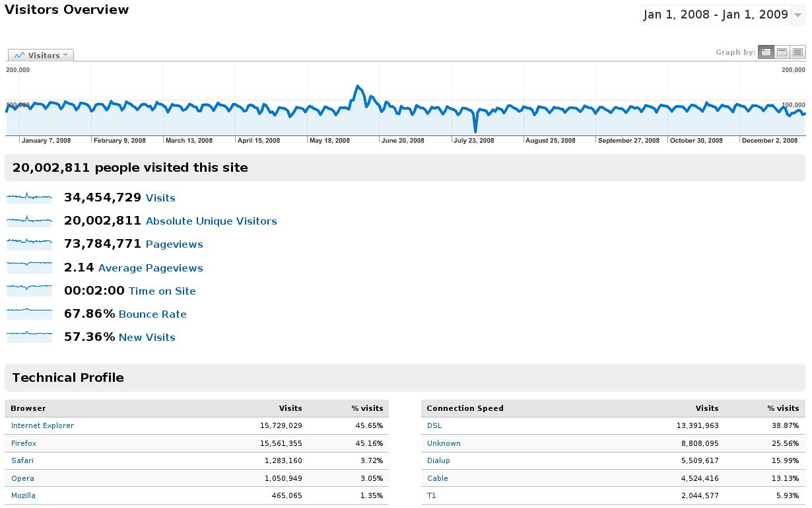Open the Average Pageviews report link
This screenshot has width=812, height=508.
click(x=151, y=268)
